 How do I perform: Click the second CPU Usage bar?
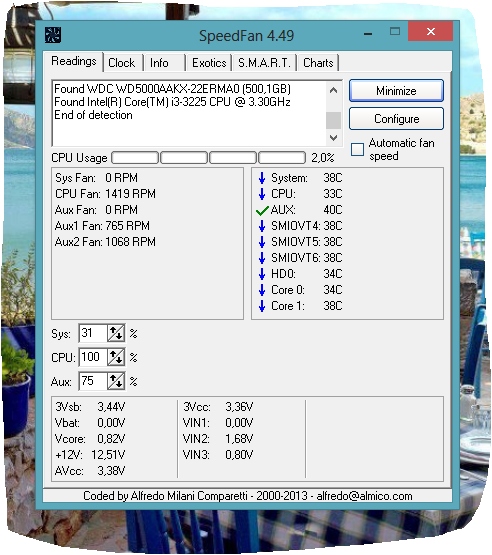pyautogui.click(x=184, y=158)
